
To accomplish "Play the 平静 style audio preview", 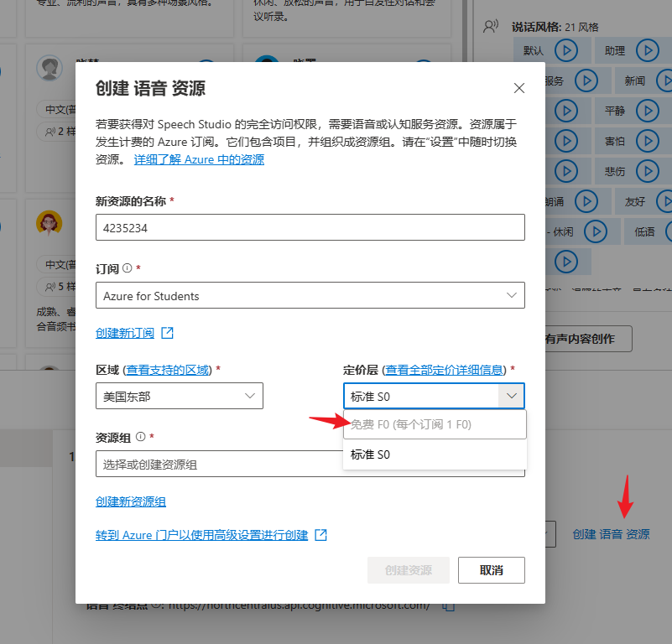I will coord(647,111).
